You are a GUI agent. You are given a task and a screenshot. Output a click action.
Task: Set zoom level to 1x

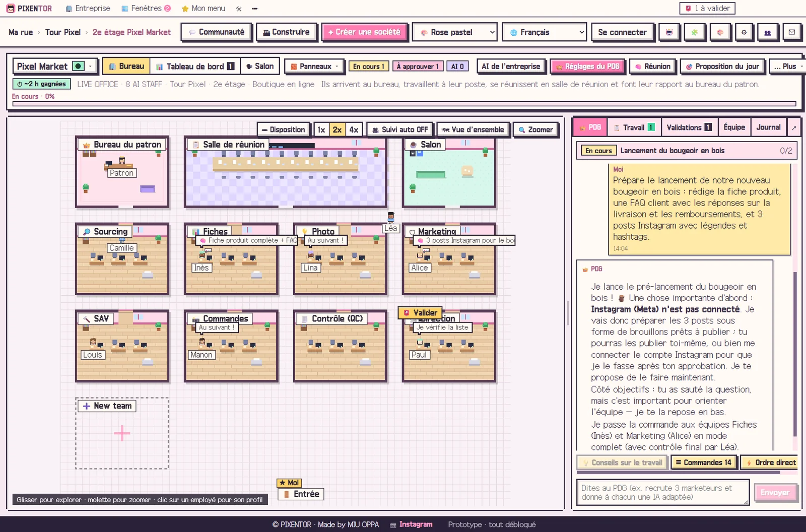click(321, 129)
